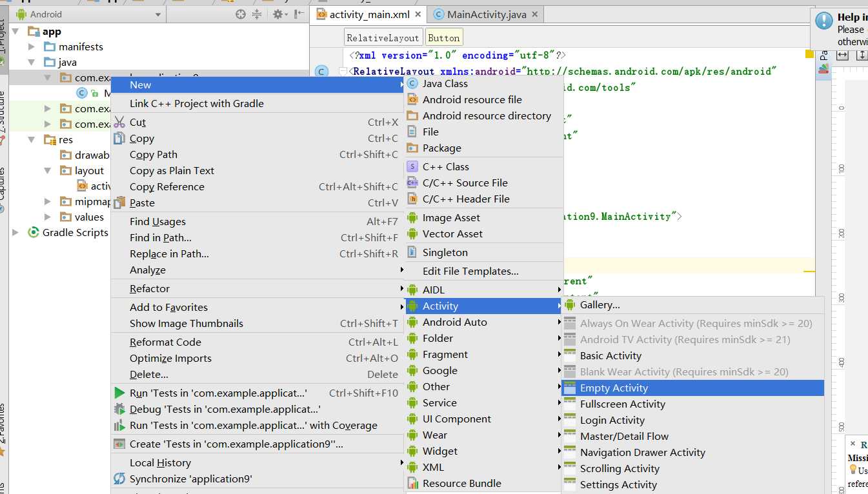Choose Copy Reference menu entry

click(257, 186)
